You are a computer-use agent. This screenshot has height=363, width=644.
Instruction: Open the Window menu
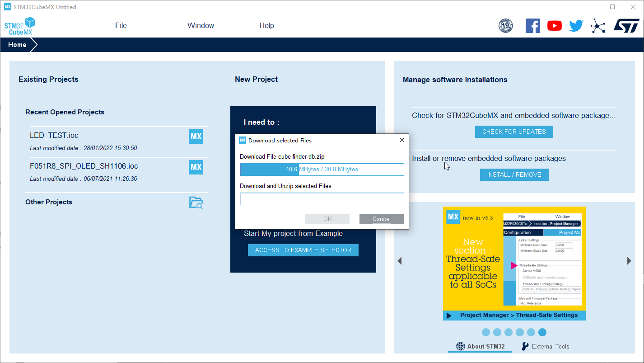201,26
